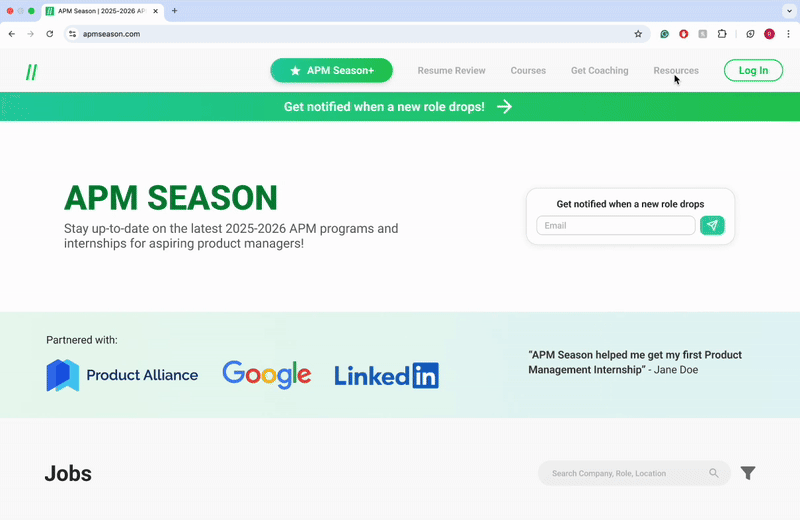Open the Extensions puzzle piece menu
Image resolution: width=800 pixels, height=520 pixels.
click(722, 34)
